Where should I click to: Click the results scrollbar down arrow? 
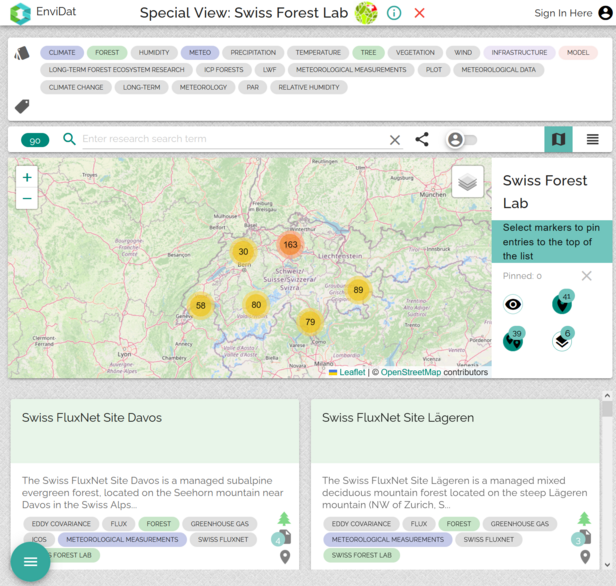coord(607,565)
